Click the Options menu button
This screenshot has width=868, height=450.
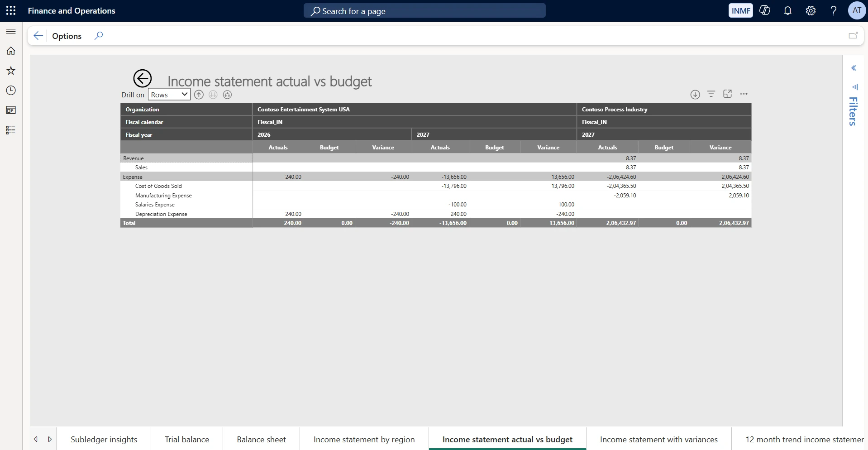click(x=67, y=36)
